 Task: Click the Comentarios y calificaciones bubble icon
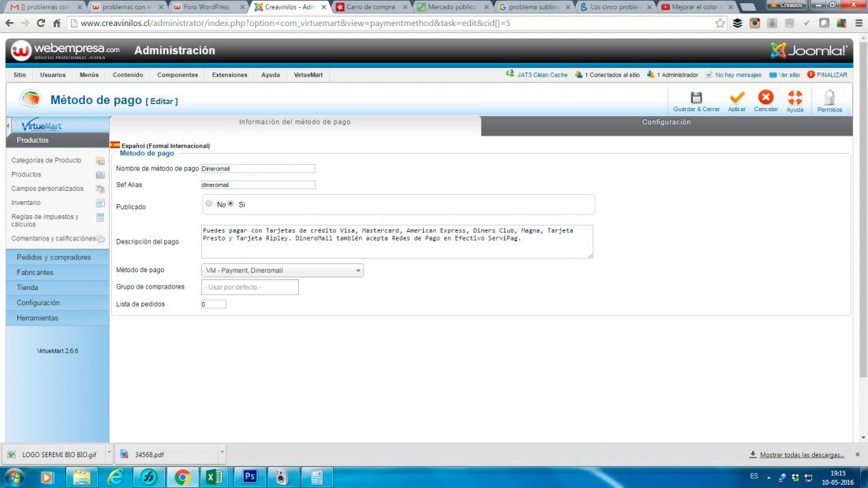pyautogui.click(x=101, y=239)
